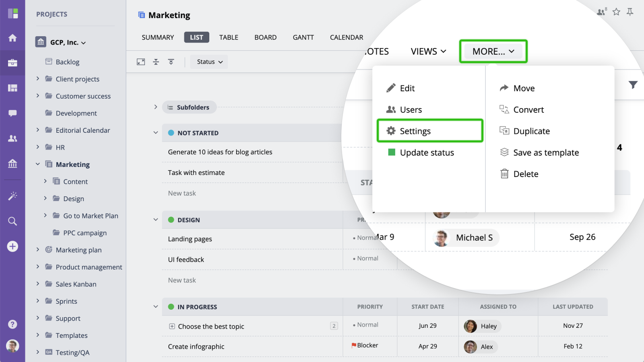The height and width of the screenshot is (362, 644).
Task: Expand subtasks of Choose the best topic
Action: [172, 326]
